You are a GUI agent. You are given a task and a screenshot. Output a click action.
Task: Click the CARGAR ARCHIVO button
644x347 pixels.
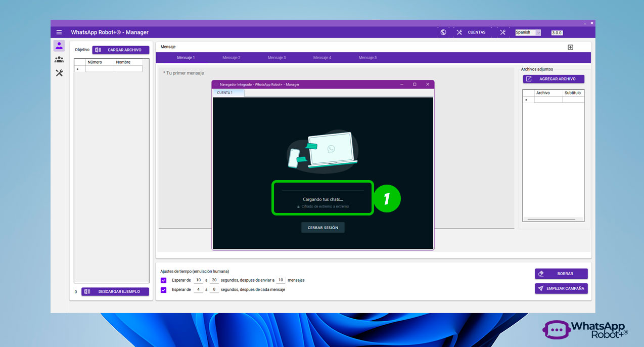pyautogui.click(x=121, y=50)
